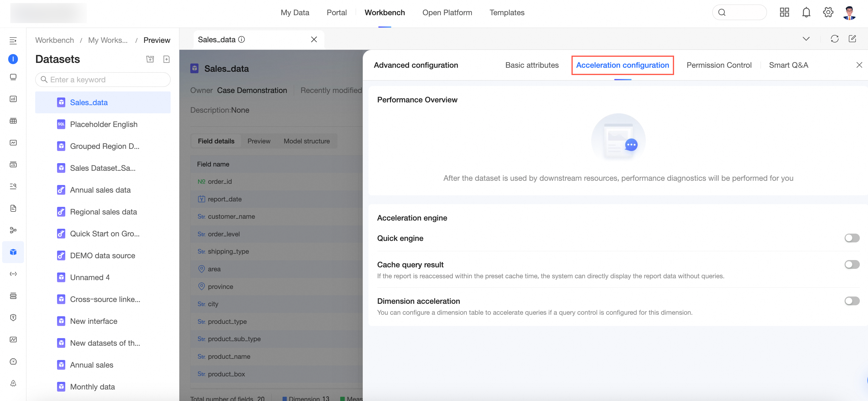The width and height of the screenshot is (868, 401).
Task: Open My Works... breadcrumb
Action: 108,40
